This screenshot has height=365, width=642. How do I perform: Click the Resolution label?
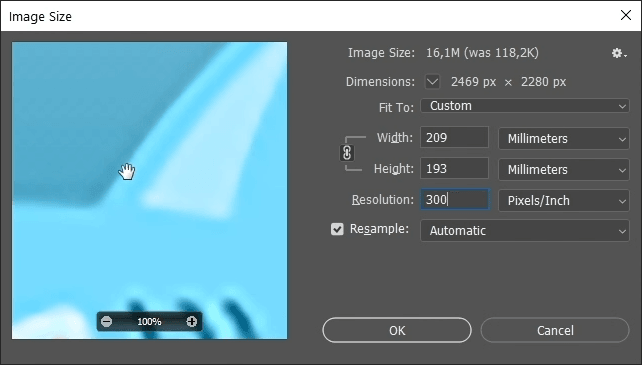click(x=383, y=200)
